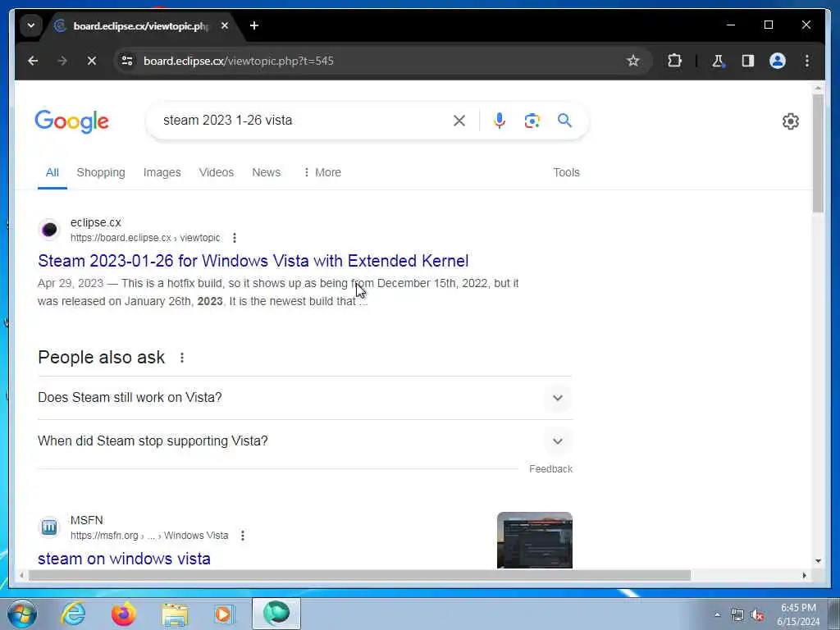Screen dimensions: 840x630
Task: Bookmark this page with star icon
Action: point(633,61)
